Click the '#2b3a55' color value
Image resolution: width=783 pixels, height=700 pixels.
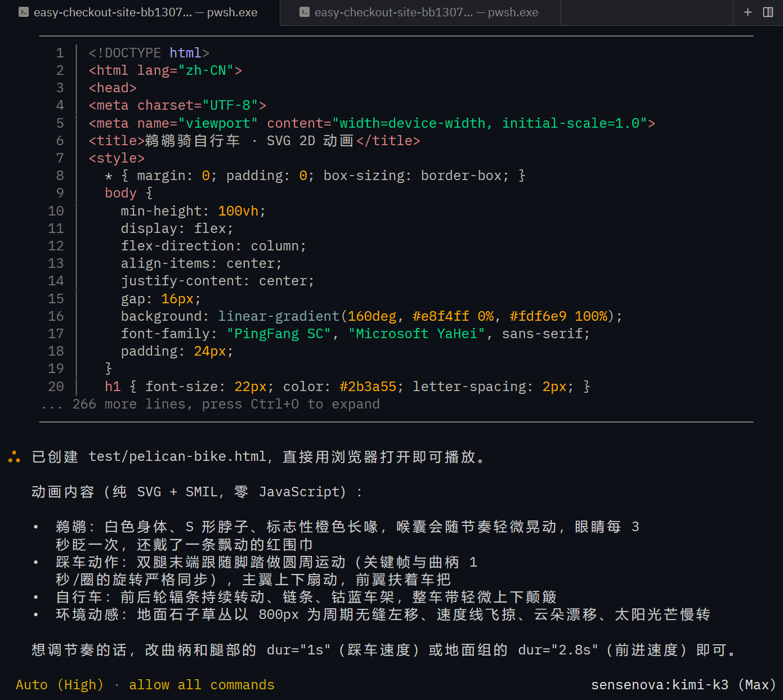(x=368, y=387)
